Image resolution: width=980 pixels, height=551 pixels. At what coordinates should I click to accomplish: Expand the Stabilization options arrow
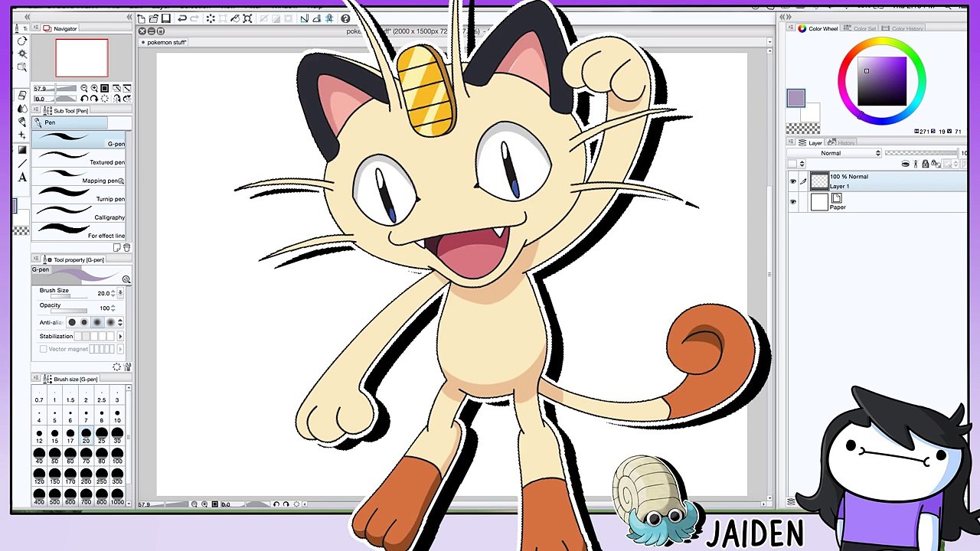tap(120, 336)
